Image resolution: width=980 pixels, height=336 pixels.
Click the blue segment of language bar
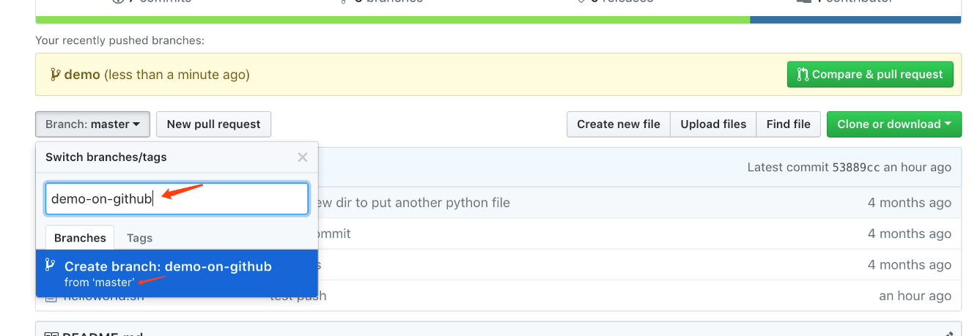(x=855, y=20)
